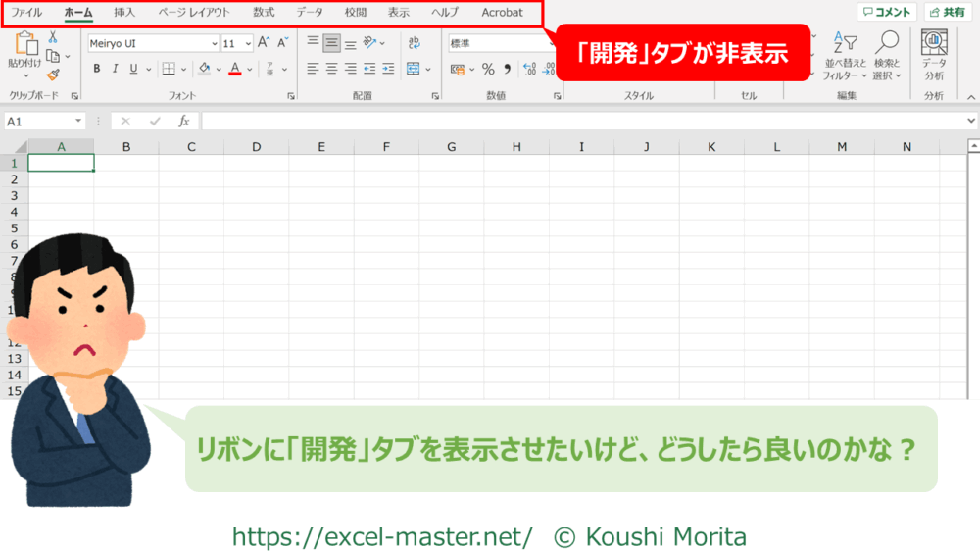Toggle Italic formatting
The image size is (980, 552).
click(x=115, y=69)
